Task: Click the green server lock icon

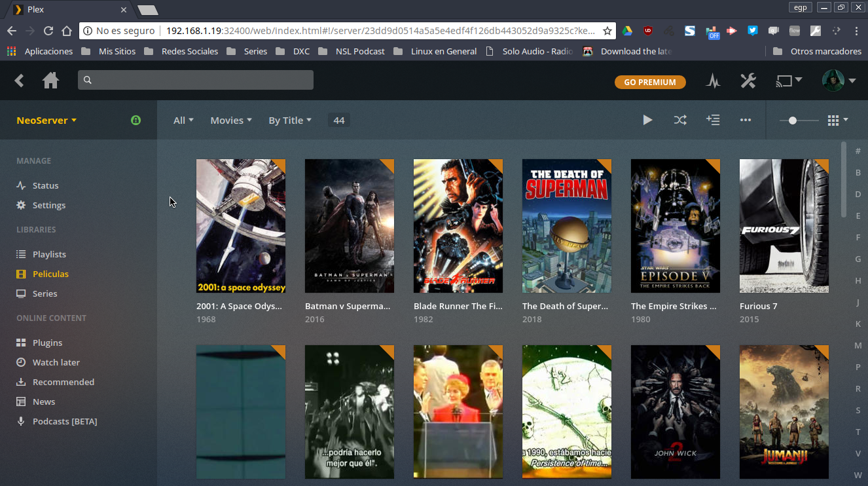Action: pos(136,120)
